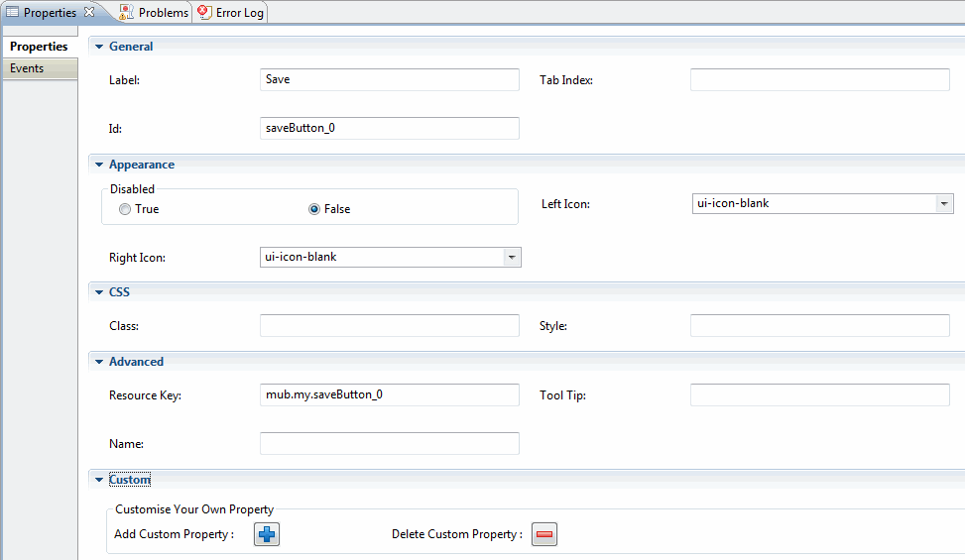Open the Left Icon dropdown

pos(944,203)
